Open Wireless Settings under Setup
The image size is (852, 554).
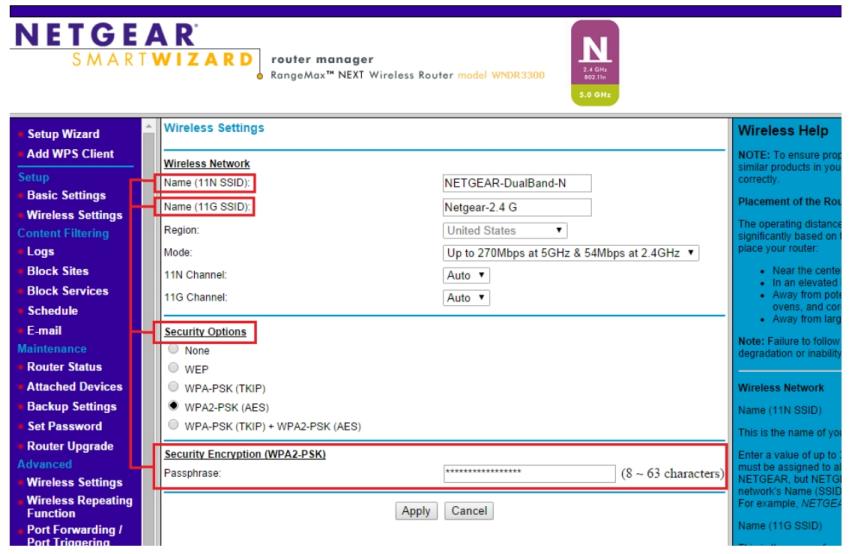tap(74, 215)
